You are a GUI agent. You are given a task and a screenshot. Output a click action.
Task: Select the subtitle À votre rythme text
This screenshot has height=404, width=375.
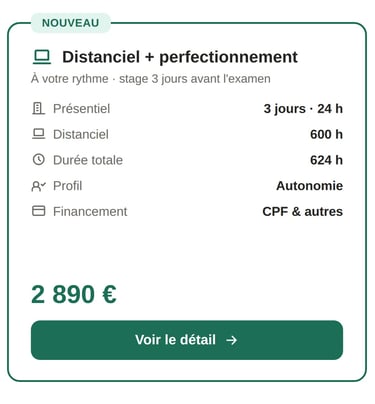click(x=151, y=79)
